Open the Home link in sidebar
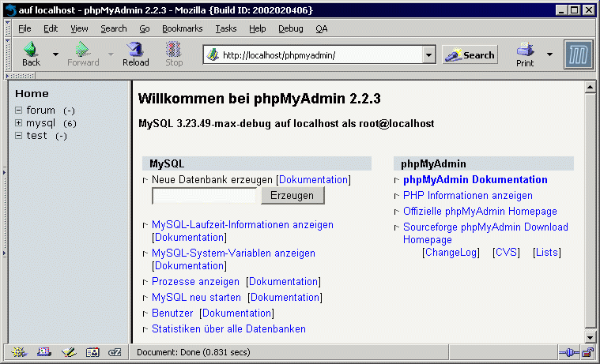Screen dimensions: 600x364 pos(32,94)
